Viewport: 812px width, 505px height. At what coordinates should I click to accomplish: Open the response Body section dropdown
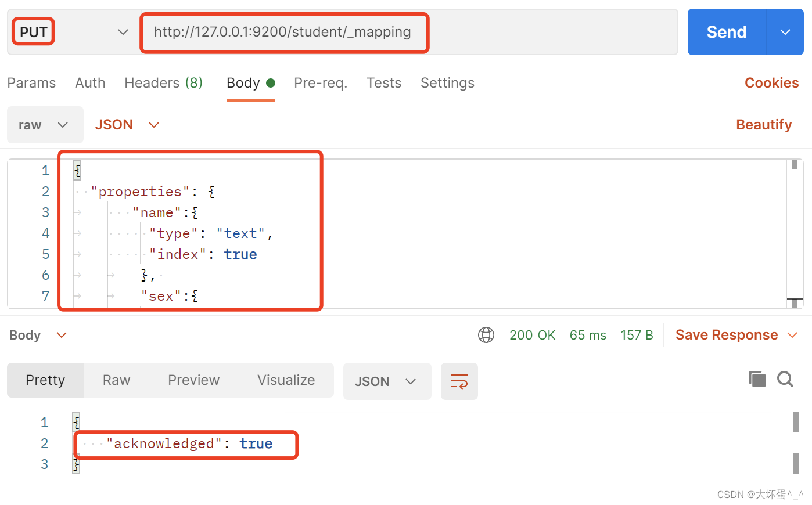(38, 335)
